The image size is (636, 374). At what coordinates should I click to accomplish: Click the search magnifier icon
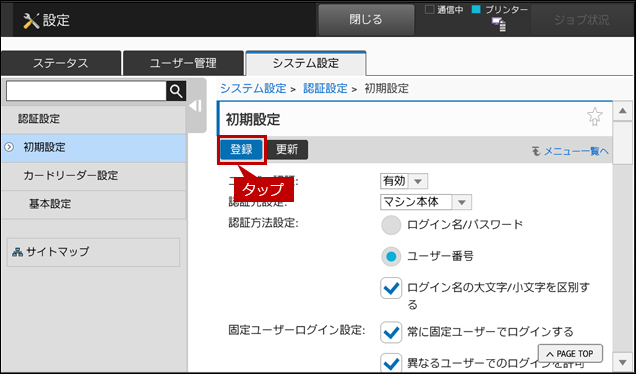(176, 91)
